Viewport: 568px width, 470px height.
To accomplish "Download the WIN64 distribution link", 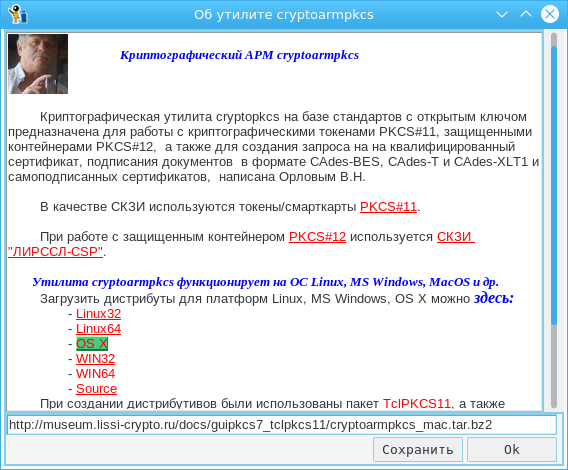I will point(95,374).
